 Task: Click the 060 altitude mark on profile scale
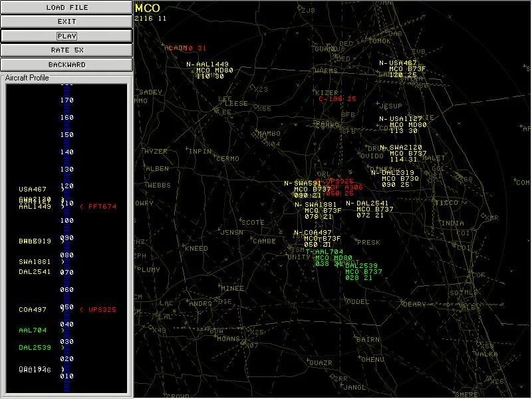click(x=67, y=289)
